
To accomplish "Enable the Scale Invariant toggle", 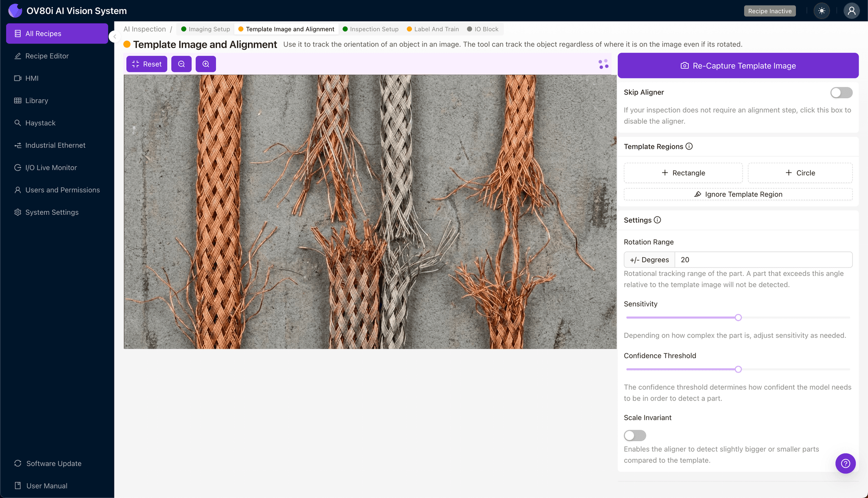I will (635, 435).
